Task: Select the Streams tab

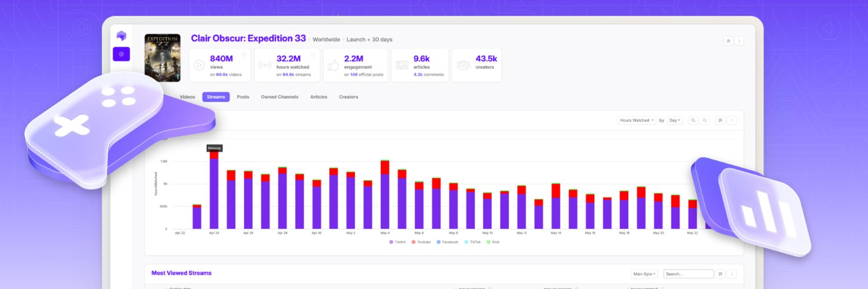Action: (216, 97)
